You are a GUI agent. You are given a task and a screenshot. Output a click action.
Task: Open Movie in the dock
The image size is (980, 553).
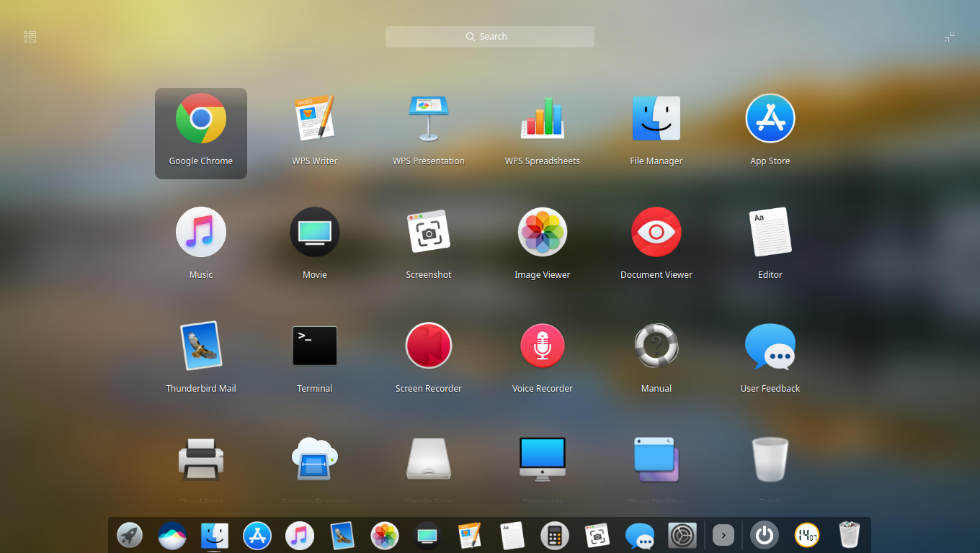427,536
